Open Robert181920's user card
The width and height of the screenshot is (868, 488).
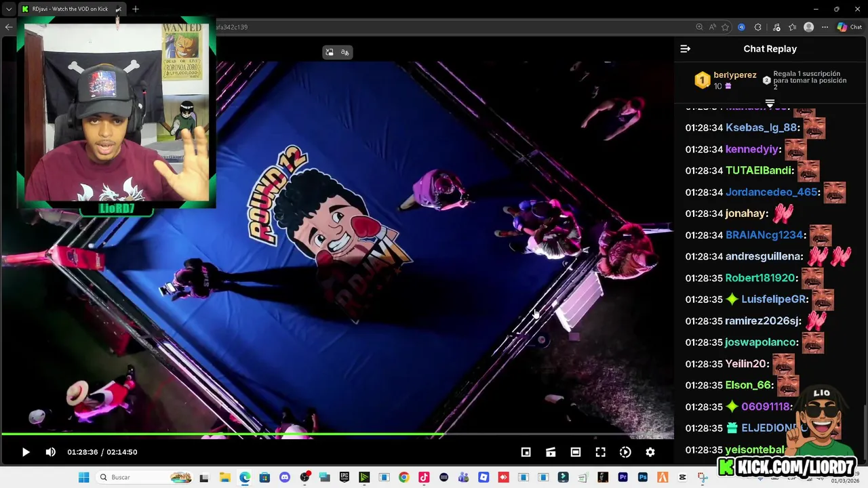click(760, 278)
